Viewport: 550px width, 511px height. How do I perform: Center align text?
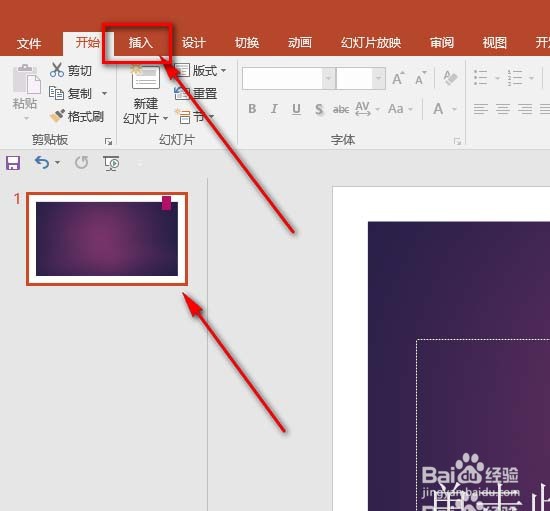coord(503,109)
